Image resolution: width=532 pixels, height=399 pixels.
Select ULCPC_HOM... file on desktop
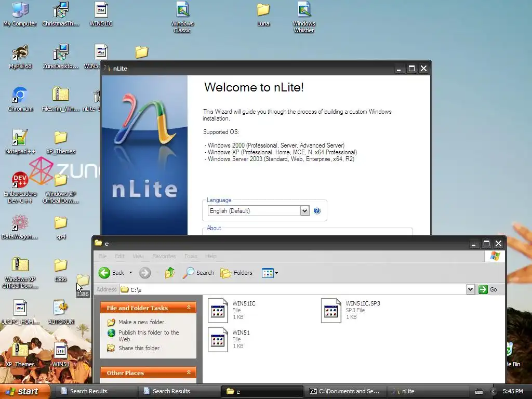click(x=20, y=312)
